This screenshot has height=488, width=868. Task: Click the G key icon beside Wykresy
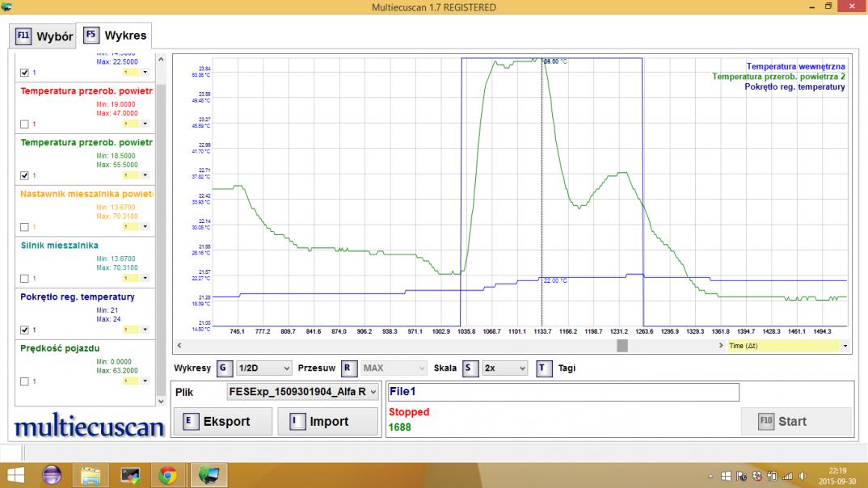[224, 368]
